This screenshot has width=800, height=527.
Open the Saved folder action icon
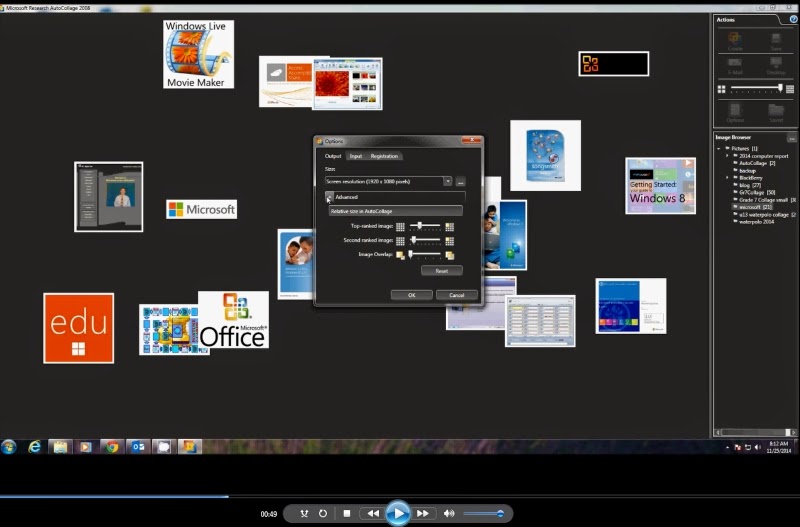click(x=776, y=113)
